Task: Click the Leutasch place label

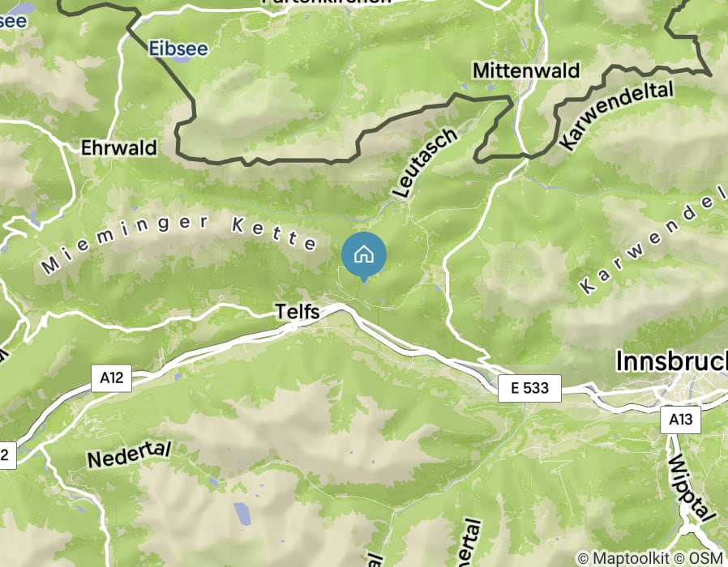Action: [425, 162]
